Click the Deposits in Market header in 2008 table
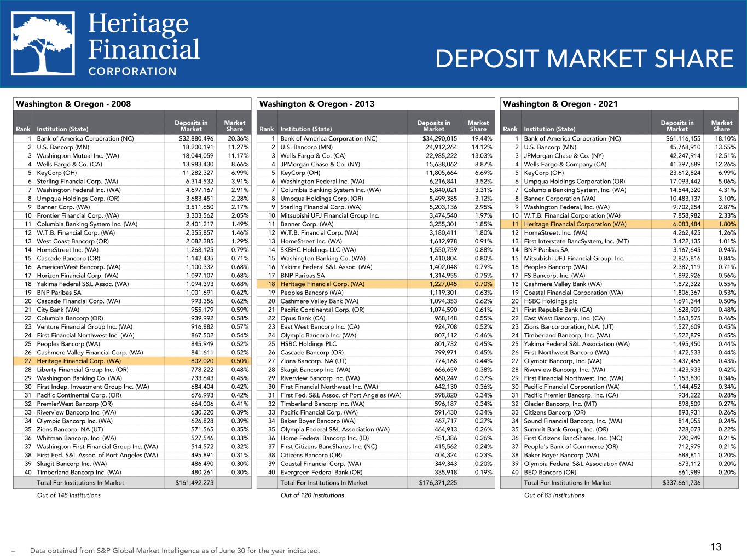Image resolution: width=747 pixels, height=560 pixels. pos(190,126)
